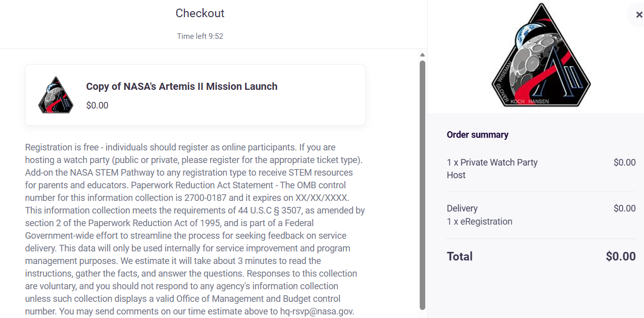Close the checkout panel with the X
This screenshot has height=318, width=644.
639,15
